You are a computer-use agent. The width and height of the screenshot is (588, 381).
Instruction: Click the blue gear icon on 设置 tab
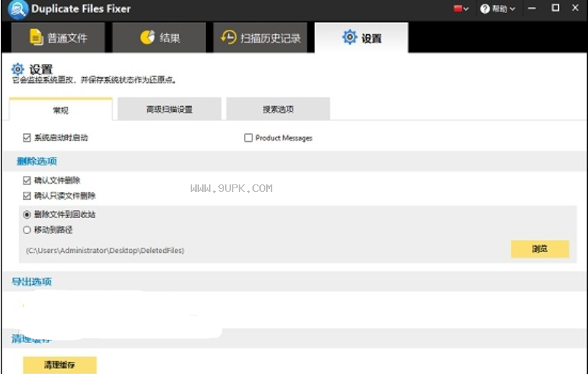click(x=349, y=37)
